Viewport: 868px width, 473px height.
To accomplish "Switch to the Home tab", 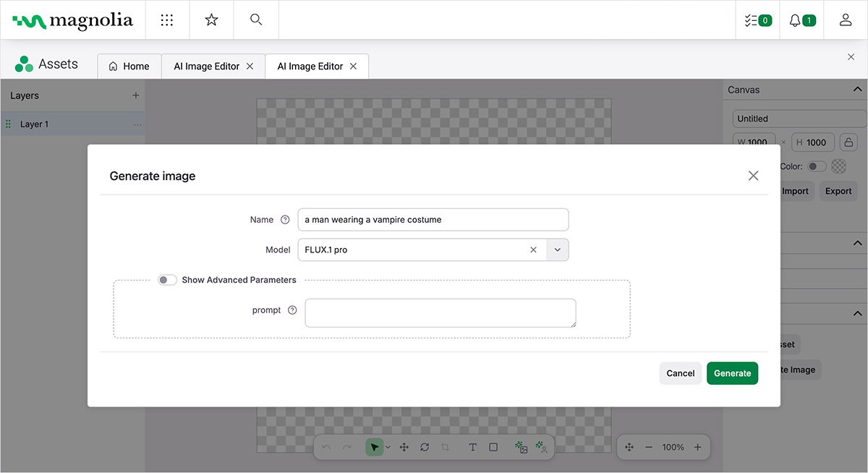I will 129,66.
